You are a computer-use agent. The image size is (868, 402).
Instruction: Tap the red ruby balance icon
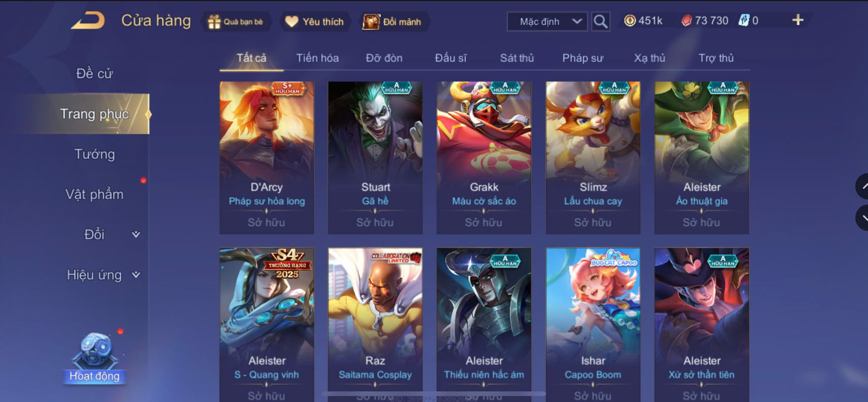(x=687, y=20)
